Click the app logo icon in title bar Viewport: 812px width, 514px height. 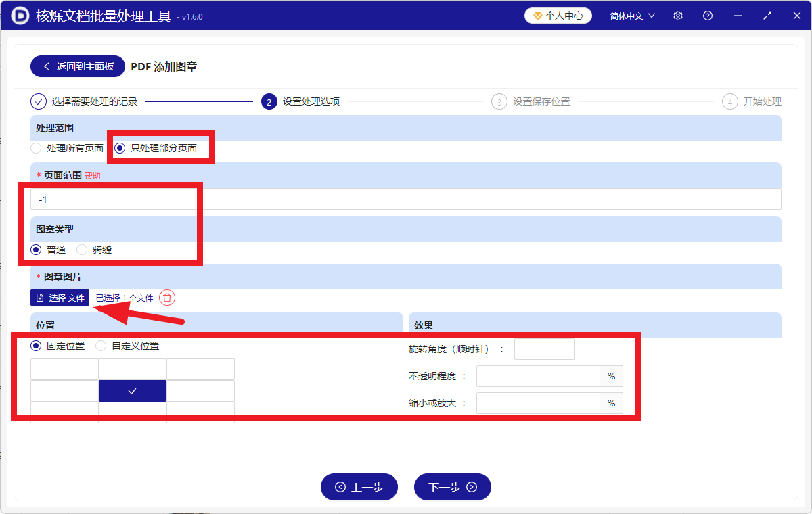(x=19, y=15)
